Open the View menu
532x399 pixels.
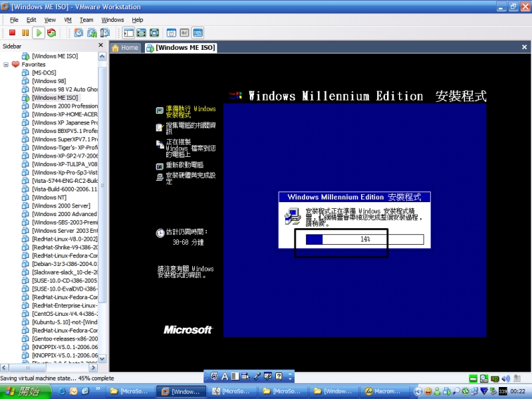click(x=50, y=20)
